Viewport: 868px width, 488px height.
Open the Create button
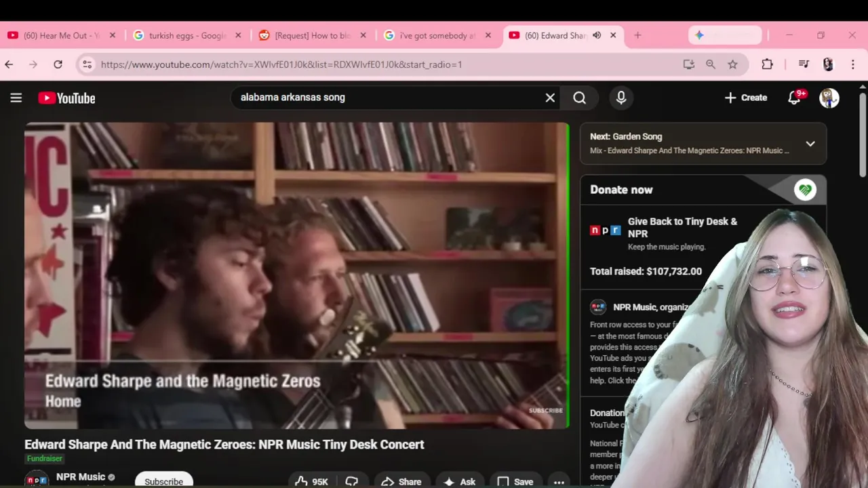pyautogui.click(x=746, y=98)
